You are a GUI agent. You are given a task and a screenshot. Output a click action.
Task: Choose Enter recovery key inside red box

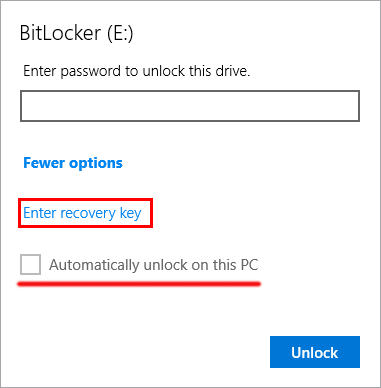tap(82, 213)
